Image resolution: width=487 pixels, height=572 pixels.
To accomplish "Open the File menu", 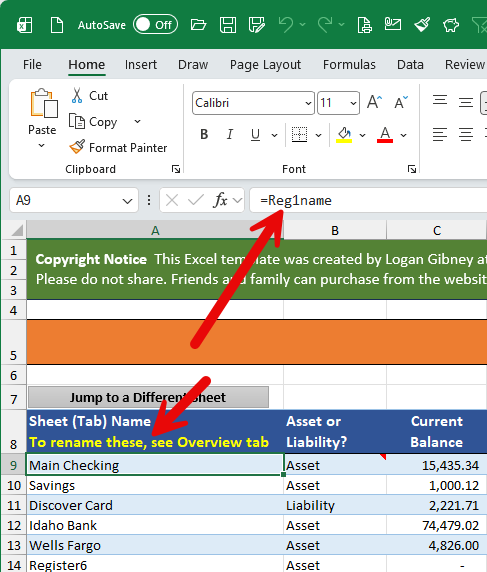I will point(32,65).
